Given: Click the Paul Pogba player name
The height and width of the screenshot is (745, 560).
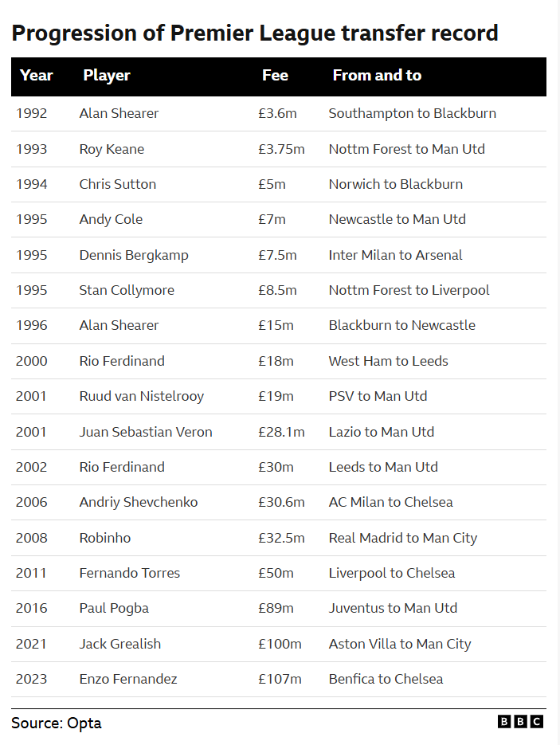Looking at the screenshot, I should click(114, 608).
